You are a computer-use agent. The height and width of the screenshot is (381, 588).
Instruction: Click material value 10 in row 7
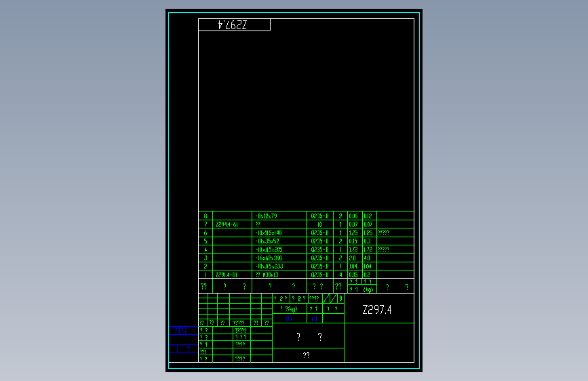pos(319,224)
